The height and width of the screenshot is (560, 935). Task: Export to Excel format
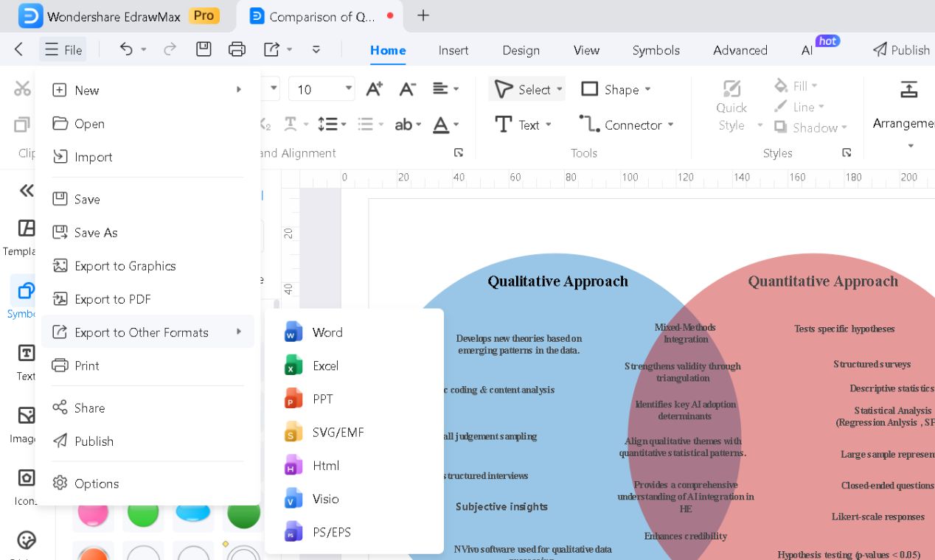point(354,365)
